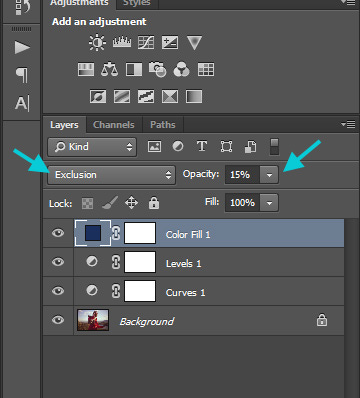Add a Posterize adjustment
This screenshot has height=398, width=360.
122,97
